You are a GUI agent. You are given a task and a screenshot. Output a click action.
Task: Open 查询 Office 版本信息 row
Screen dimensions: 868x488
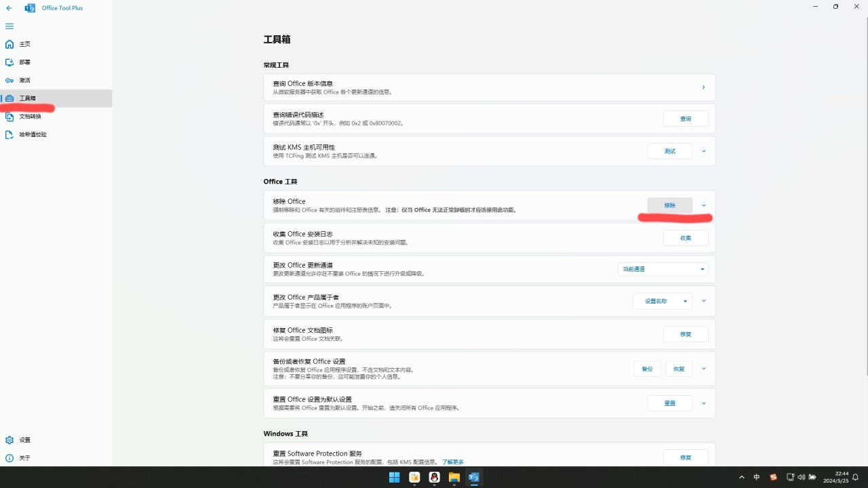(x=489, y=87)
